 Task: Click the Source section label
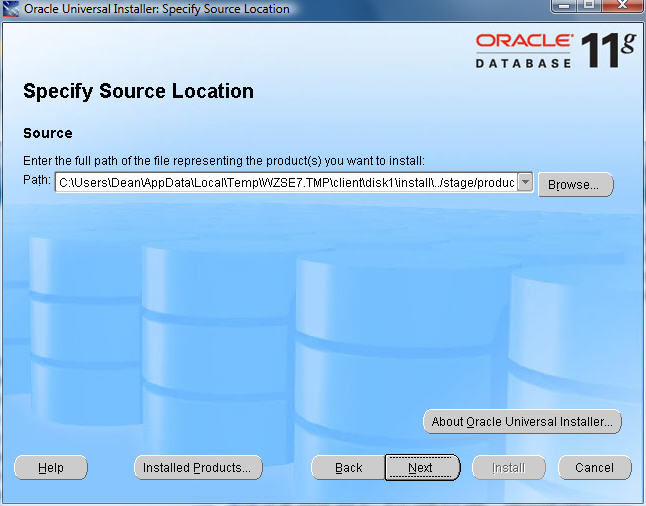[x=48, y=133]
